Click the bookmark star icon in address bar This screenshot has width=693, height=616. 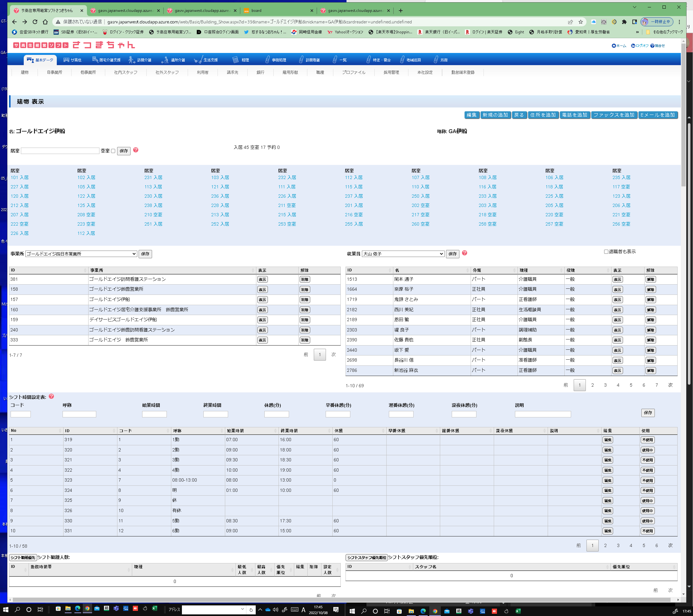coord(580,22)
